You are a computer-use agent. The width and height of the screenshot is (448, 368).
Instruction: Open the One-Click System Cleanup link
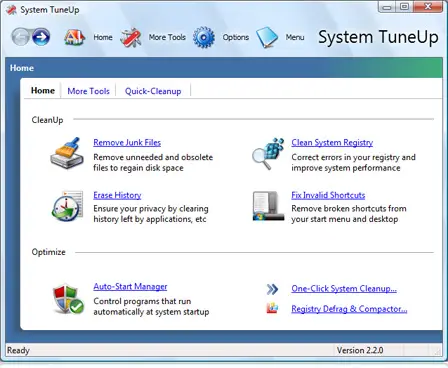tap(344, 289)
